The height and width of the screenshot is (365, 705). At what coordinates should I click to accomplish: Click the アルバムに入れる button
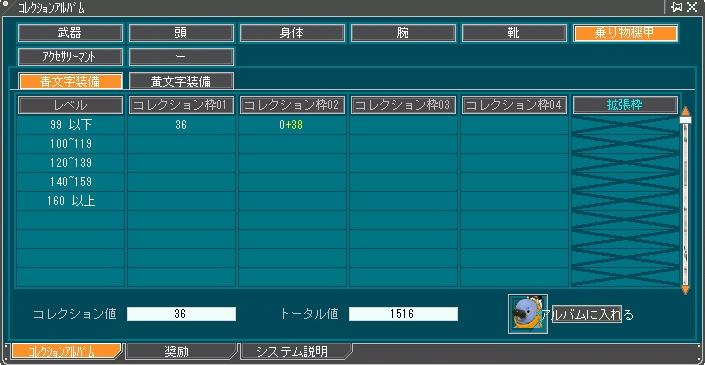coord(587,314)
